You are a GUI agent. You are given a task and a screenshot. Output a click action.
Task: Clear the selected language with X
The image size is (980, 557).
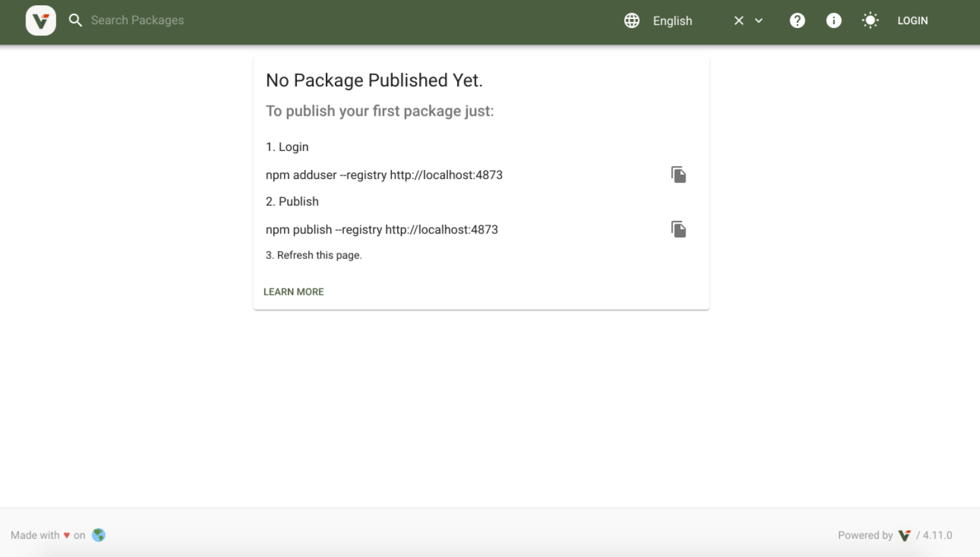[739, 20]
